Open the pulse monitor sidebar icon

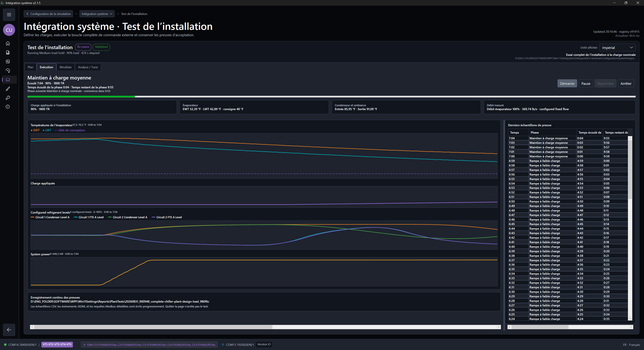coord(8,62)
